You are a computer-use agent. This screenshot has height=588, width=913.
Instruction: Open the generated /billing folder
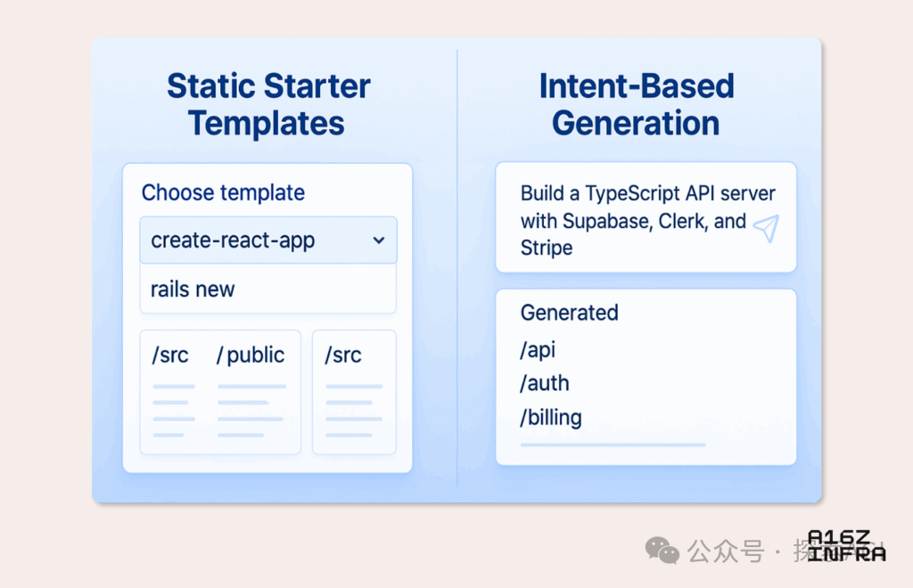551,418
